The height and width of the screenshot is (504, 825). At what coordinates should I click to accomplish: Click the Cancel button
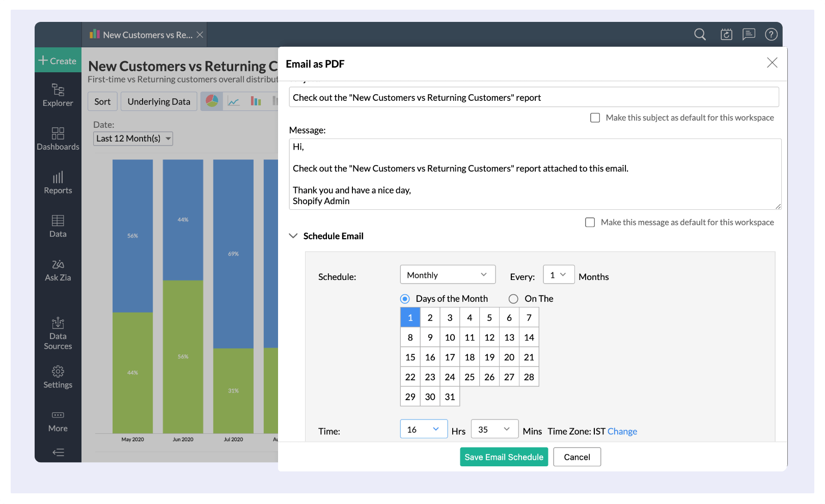577,457
